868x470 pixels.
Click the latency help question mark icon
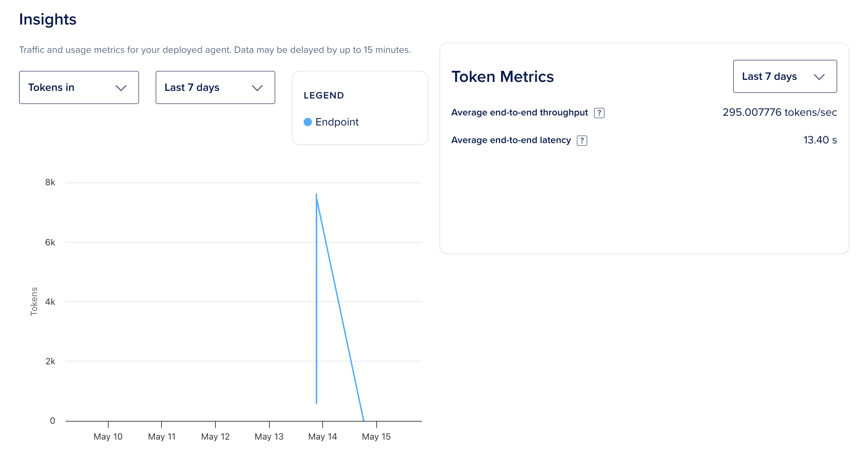point(582,141)
